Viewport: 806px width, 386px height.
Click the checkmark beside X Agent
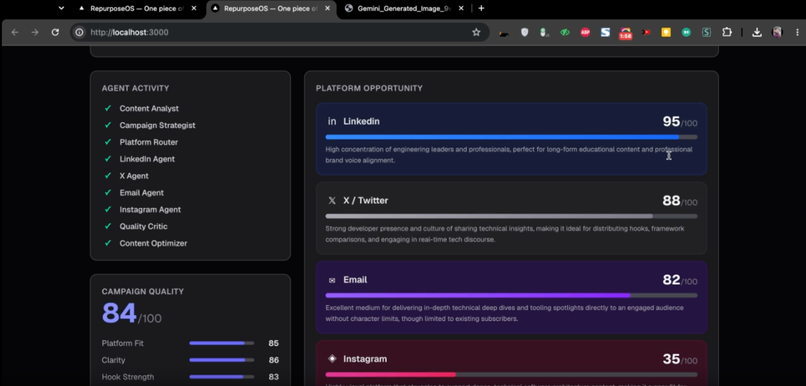tap(108, 176)
